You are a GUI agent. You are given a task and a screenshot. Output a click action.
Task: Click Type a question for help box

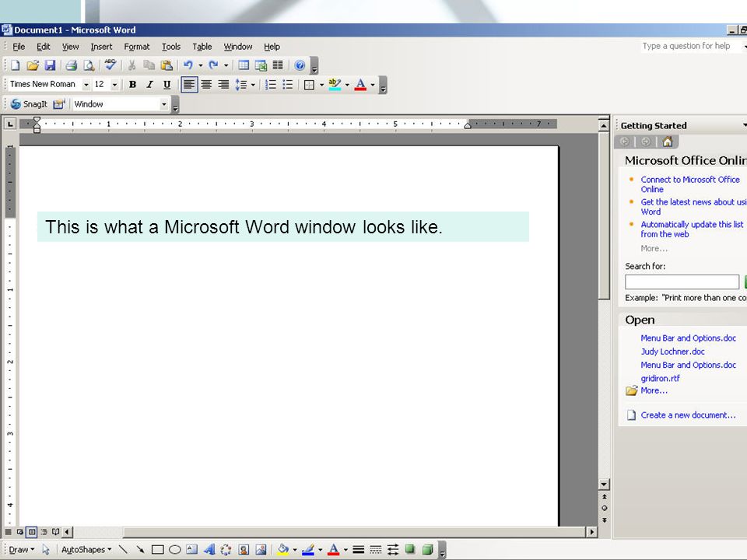pos(690,46)
